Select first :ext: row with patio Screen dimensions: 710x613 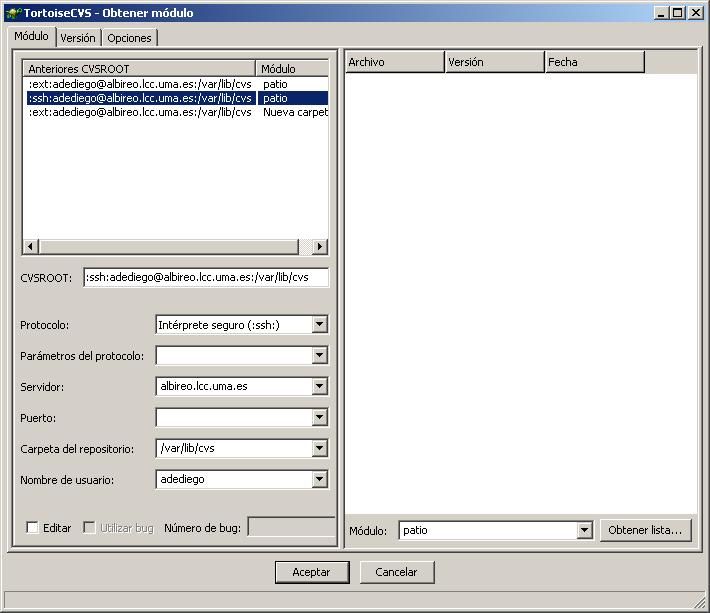(x=176, y=84)
